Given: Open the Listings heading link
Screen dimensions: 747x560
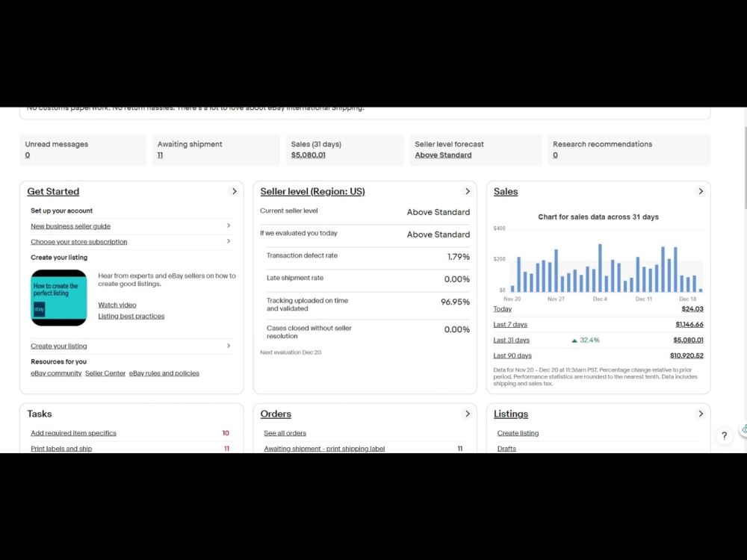Looking at the screenshot, I should click(511, 414).
